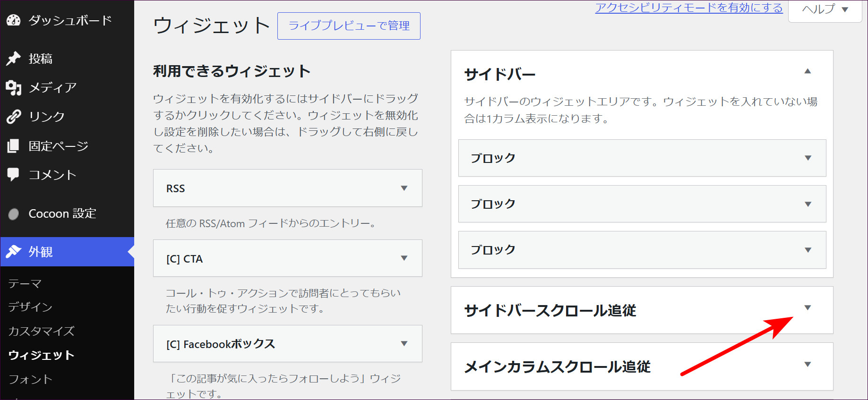Click the [C] Facebookボックス widget title
868x400 pixels.
[x=221, y=344]
